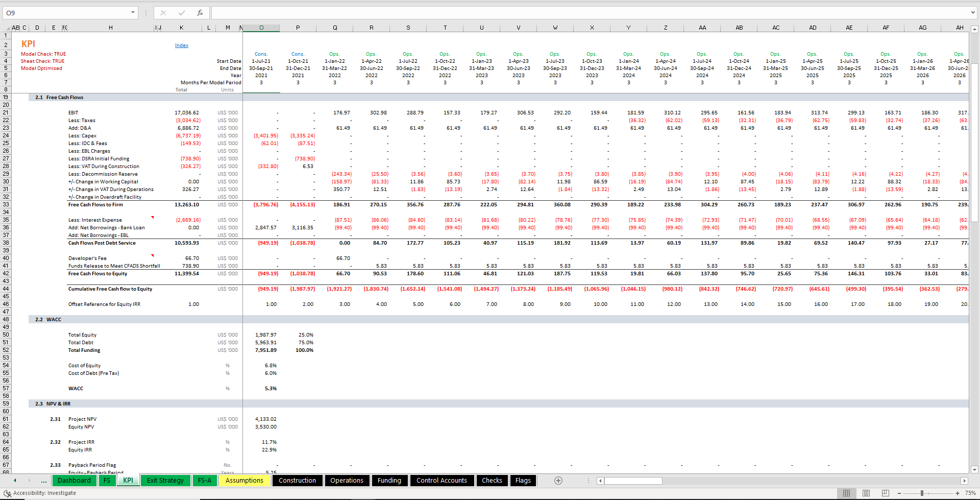Open Insert Function fx dialog
The height and width of the screenshot is (500, 980).
[200, 13]
